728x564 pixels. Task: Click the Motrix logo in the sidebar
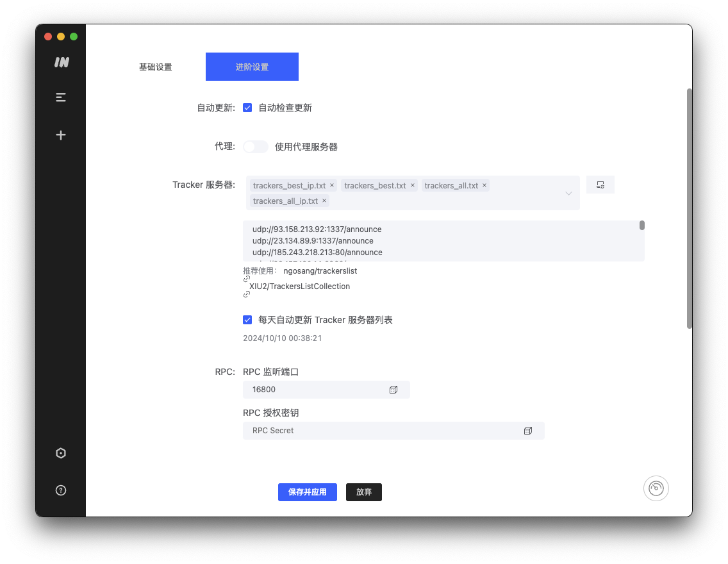(x=62, y=62)
